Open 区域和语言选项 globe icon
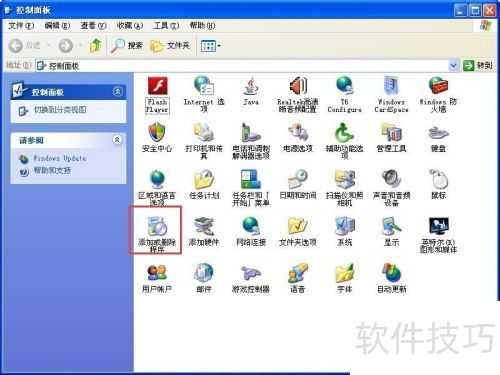This screenshot has width=500, height=375. (x=157, y=179)
